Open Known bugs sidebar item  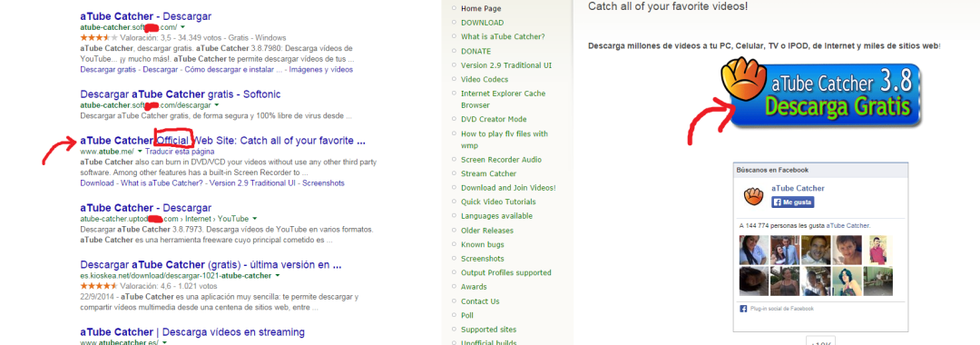(x=483, y=244)
